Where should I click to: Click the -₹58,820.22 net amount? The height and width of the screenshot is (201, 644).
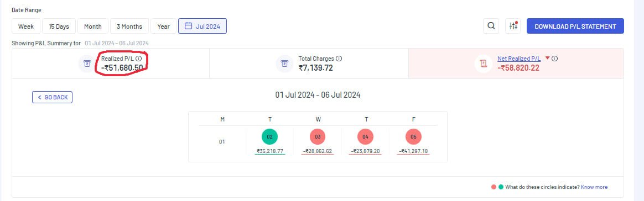(518, 68)
